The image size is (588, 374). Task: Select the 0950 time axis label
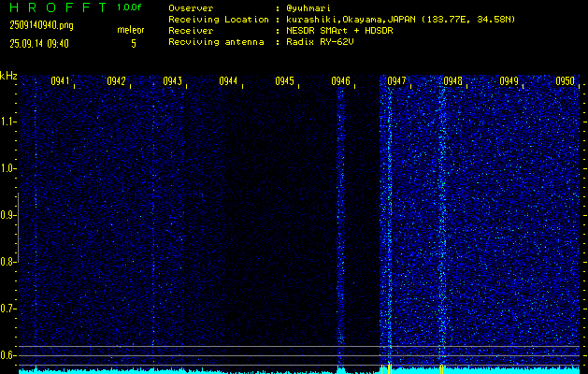tap(566, 81)
